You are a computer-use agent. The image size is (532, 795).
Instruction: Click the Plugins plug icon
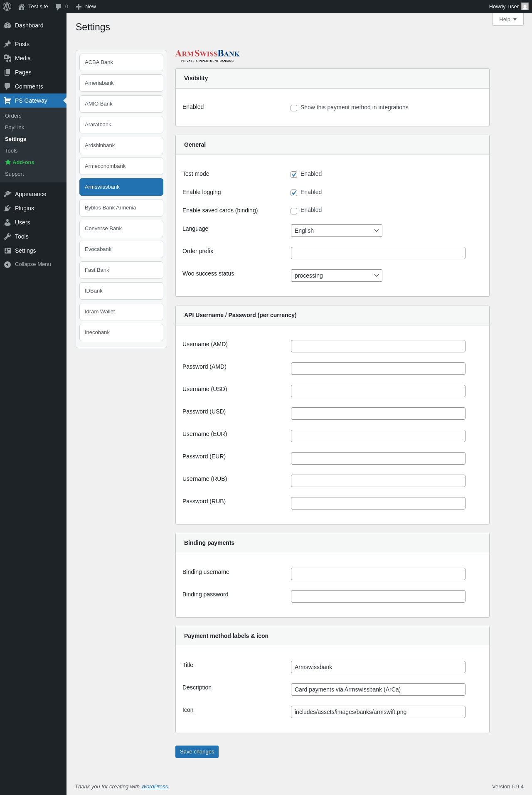tap(7, 208)
